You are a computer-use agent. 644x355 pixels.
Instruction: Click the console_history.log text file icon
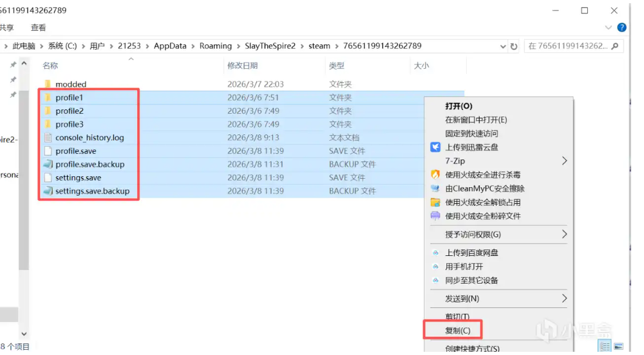click(x=48, y=138)
